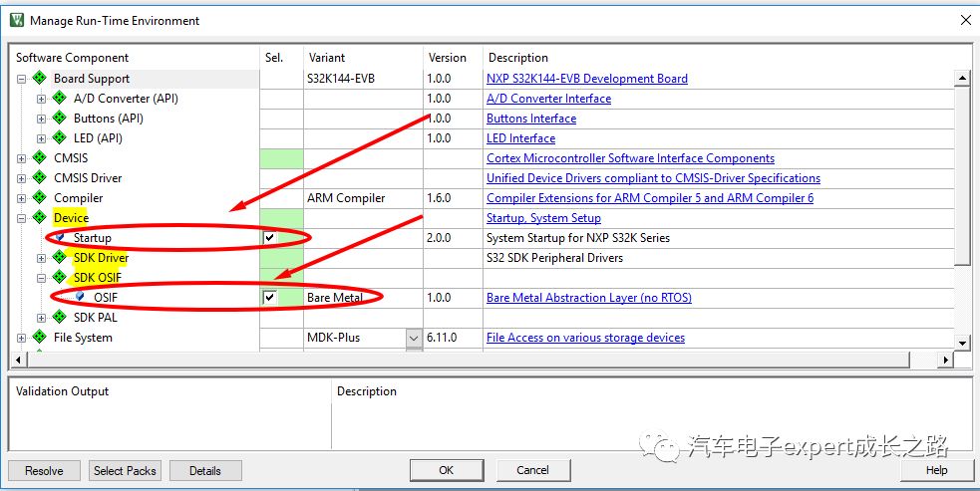
Task: Click the OSIF component icon
Action: (80, 297)
